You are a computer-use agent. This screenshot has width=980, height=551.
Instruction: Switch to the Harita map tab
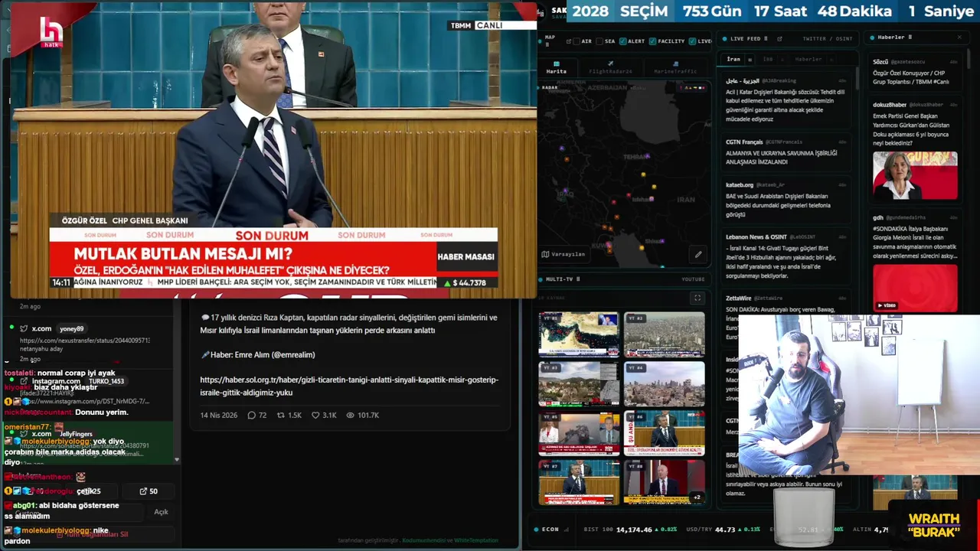pyautogui.click(x=556, y=67)
